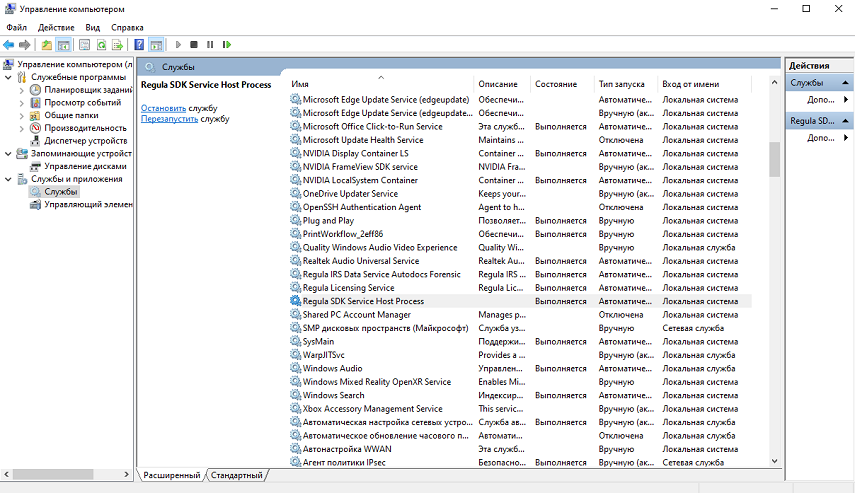Click the Back arrow in the toolbar
Viewport: 855px width, 493px height.
[9, 45]
